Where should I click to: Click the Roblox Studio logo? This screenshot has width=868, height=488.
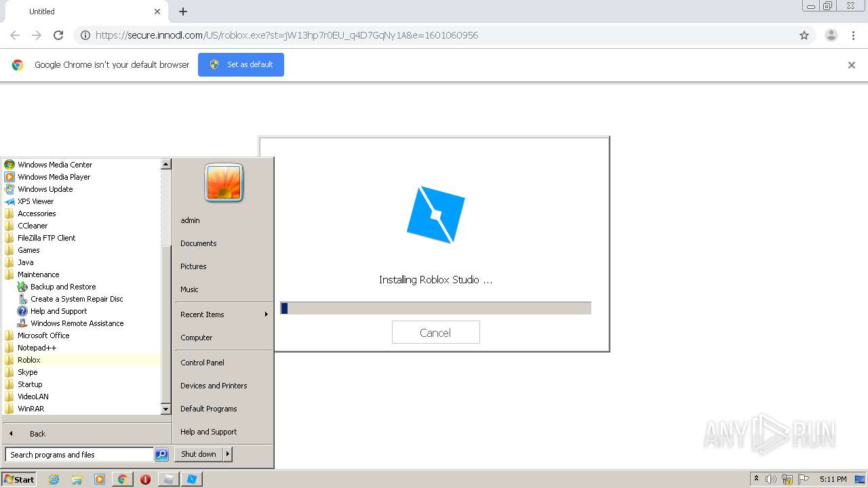click(435, 215)
